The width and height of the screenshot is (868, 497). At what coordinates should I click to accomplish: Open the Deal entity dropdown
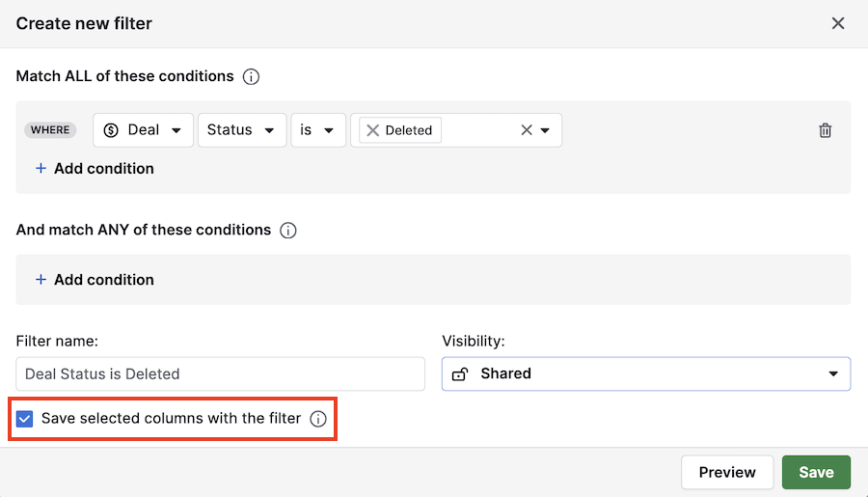(x=143, y=130)
